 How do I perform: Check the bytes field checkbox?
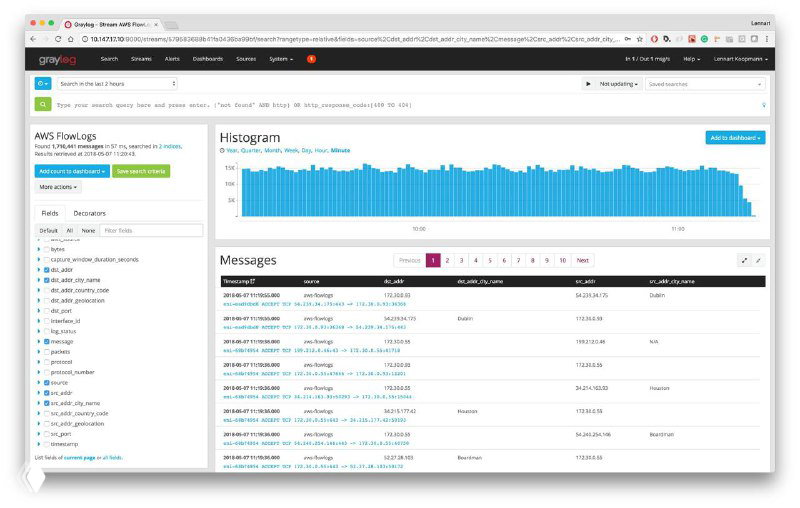(x=46, y=249)
